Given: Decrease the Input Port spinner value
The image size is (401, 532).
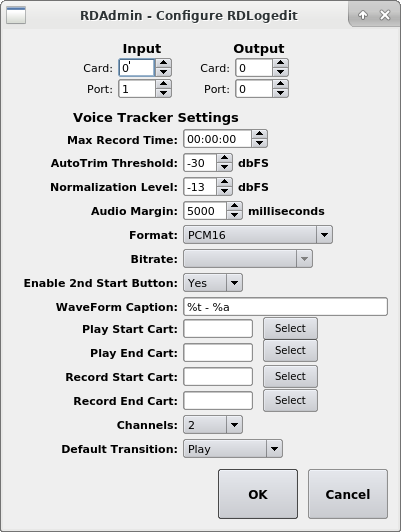Looking at the screenshot, I should (163, 93).
